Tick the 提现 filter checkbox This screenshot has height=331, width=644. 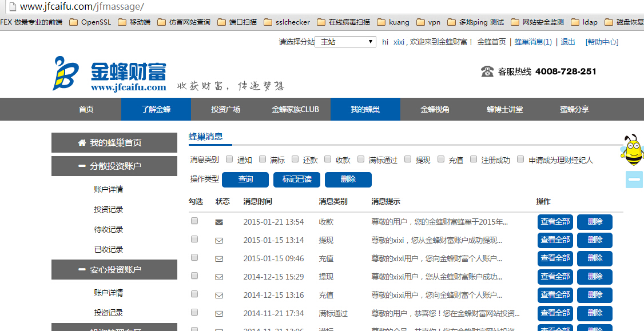click(x=408, y=159)
